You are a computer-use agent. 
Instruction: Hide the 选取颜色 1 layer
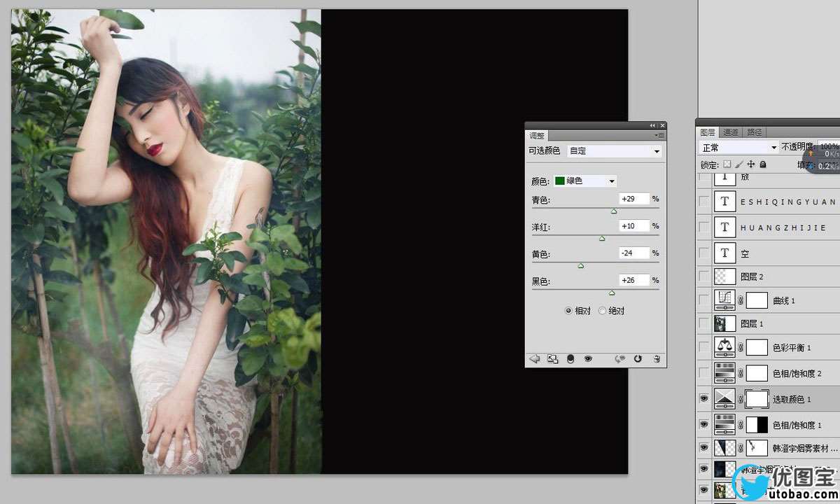[x=704, y=399]
